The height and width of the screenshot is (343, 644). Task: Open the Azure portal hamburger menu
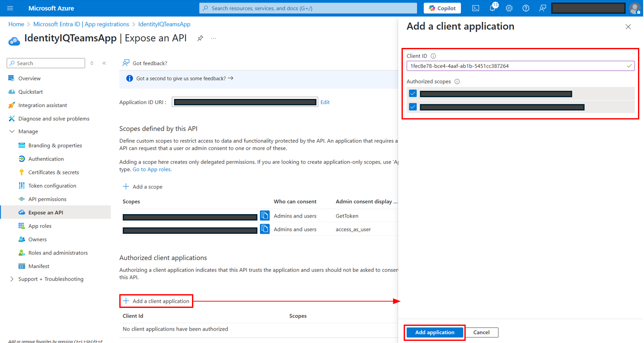pyautogui.click(x=10, y=8)
